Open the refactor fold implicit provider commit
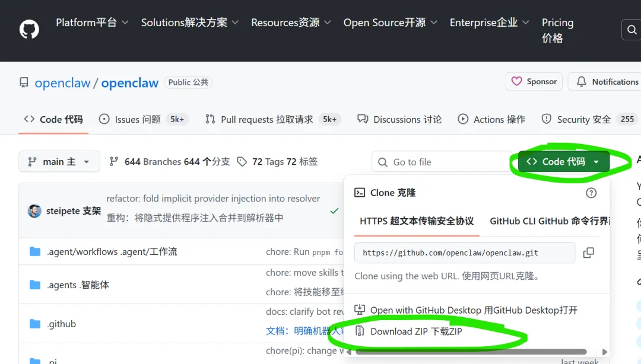The image size is (641, 364). point(213,199)
